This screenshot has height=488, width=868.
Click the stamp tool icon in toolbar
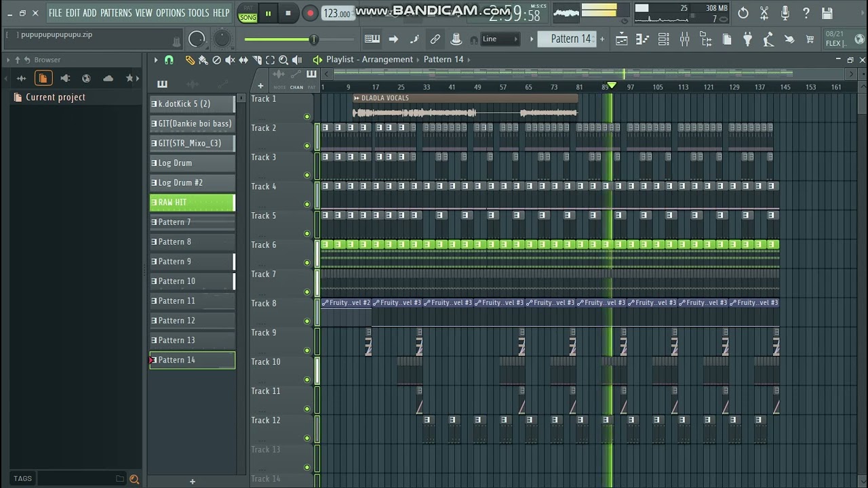(x=456, y=39)
